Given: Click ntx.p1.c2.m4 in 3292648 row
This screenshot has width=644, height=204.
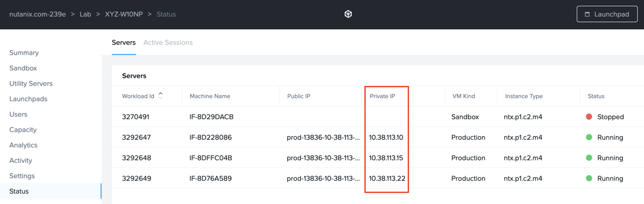Looking at the screenshot, I should pyautogui.click(x=523, y=158).
